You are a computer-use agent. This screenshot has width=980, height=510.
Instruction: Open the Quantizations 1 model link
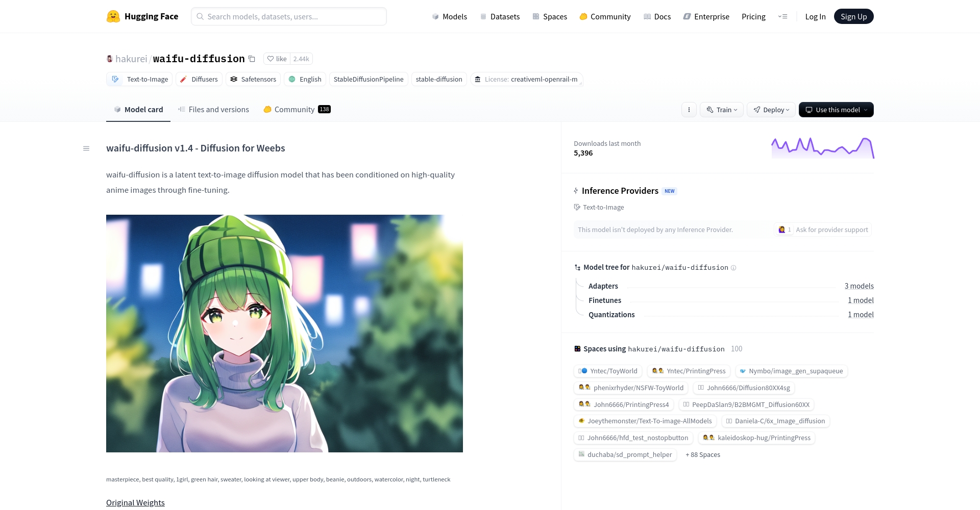tap(861, 315)
